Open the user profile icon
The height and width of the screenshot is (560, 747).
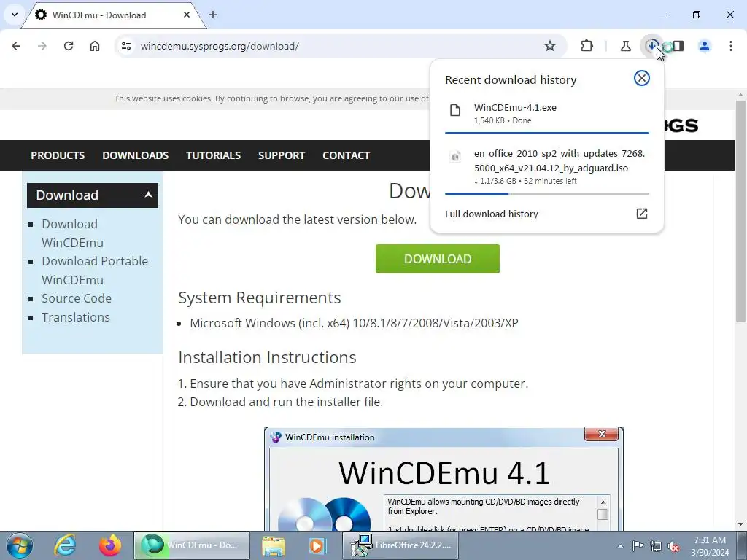[x=705, y=46]
